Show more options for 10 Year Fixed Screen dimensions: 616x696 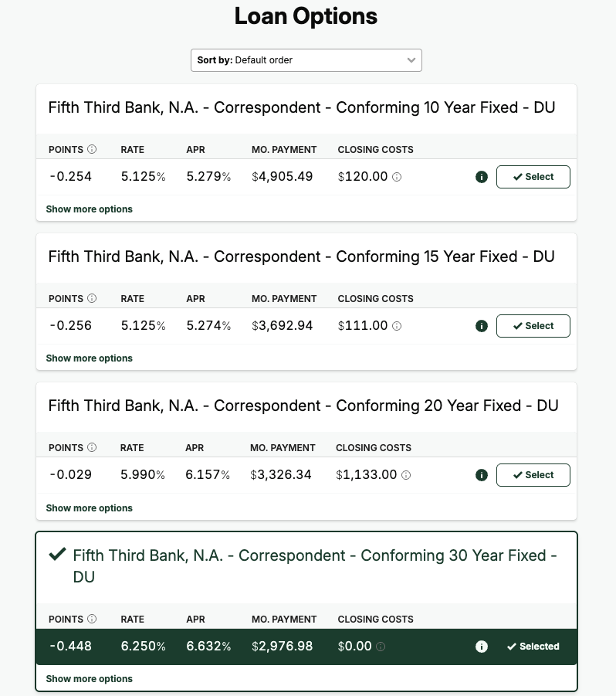click(x=89, y=209)
